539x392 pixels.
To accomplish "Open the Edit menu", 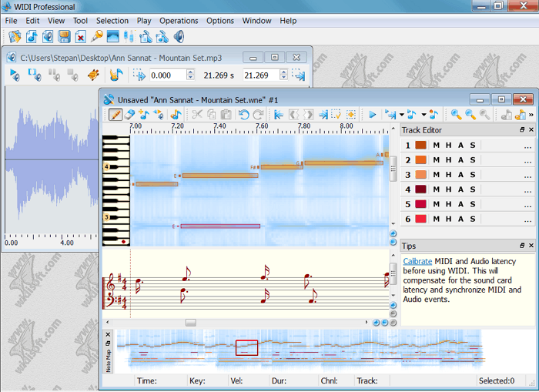I will click(x=32, y=21).
